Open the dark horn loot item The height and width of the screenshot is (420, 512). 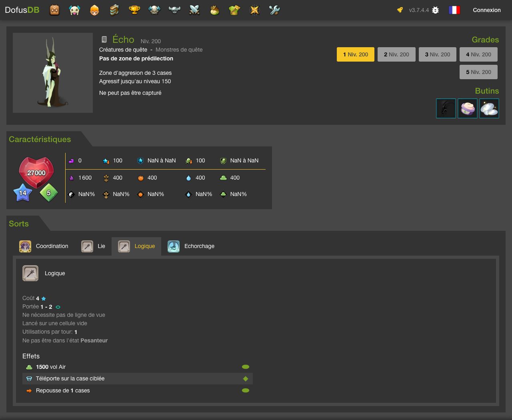click(x=446, y=108)
